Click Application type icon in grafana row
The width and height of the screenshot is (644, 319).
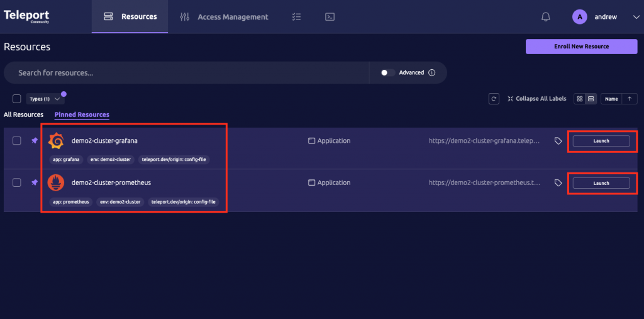pyautogui.click(x=311, y=140)
